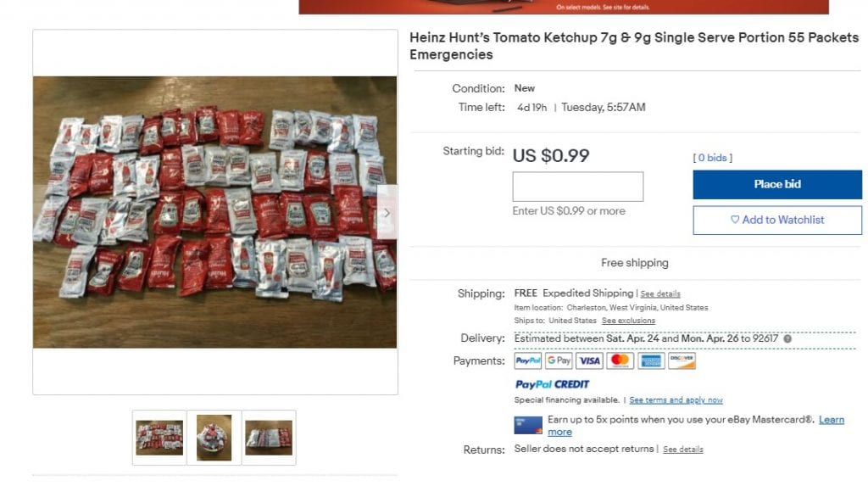Click the Visa card icon
Screen dimensions: 868x486
(x=590, y=360)
